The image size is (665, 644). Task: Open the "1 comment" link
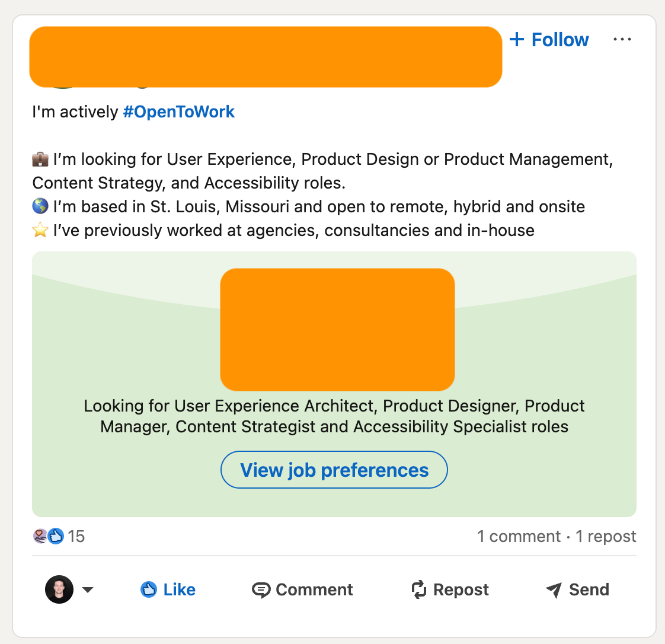(x=519, y=536)
